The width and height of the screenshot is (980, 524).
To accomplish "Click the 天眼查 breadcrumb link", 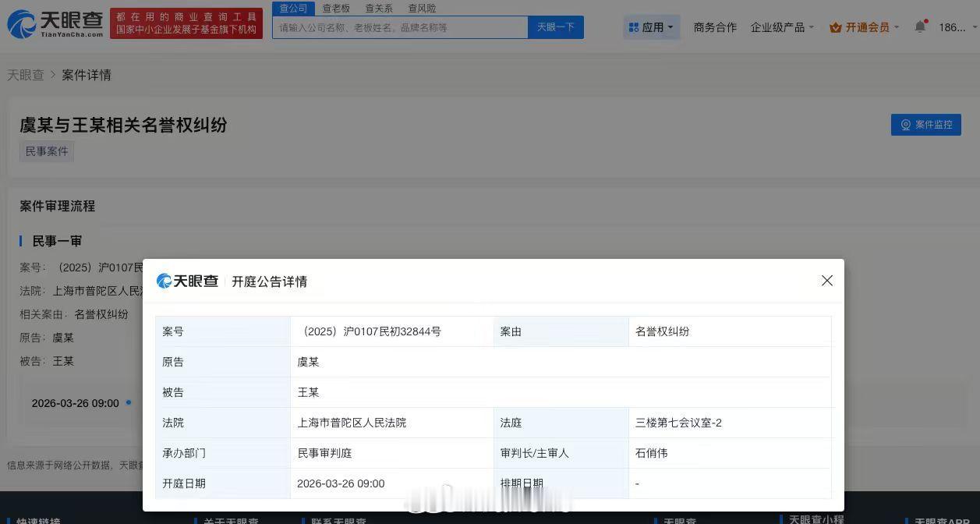I will click(25, 74).
